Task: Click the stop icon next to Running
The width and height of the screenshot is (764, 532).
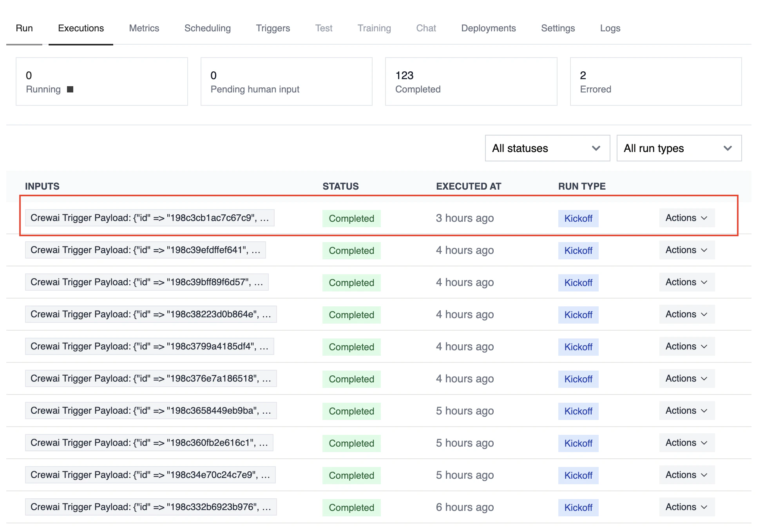Action: point(71,89)
